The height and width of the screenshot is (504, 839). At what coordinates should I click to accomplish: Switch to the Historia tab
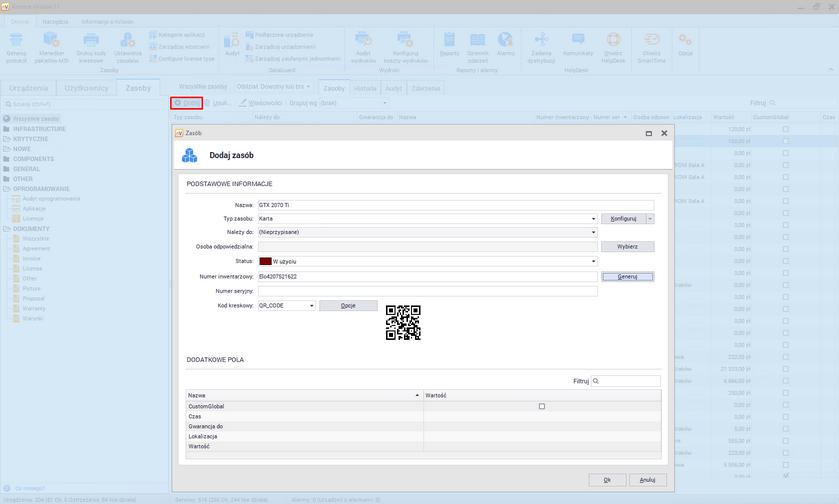pyautogui.click(x=366, y=88)
